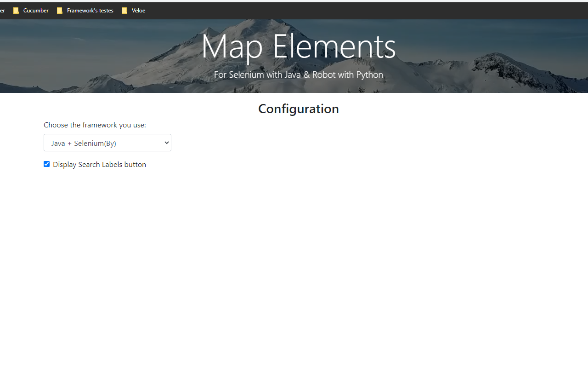Click the Veloe bookmark label
The image size is (588, 368).
coord(138,10)
